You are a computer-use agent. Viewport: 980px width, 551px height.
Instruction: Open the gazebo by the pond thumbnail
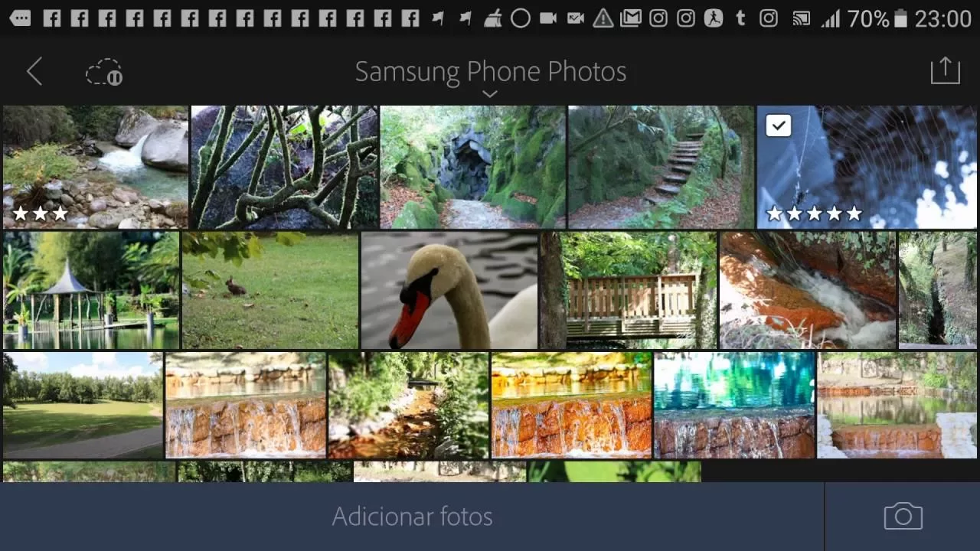point(91,290)
